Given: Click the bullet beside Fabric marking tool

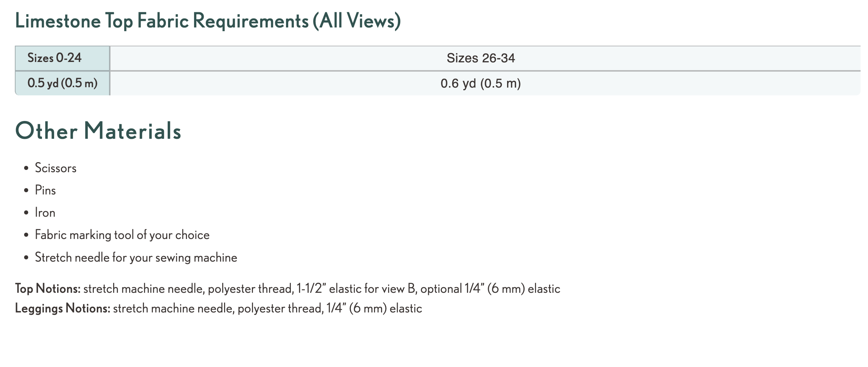Looking at the screenshot, I should tap(26, 235).
